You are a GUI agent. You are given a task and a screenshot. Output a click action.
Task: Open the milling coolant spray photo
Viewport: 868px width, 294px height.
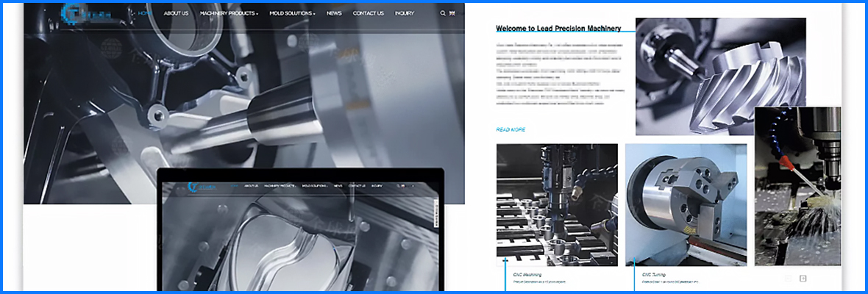tap(797, 186)
